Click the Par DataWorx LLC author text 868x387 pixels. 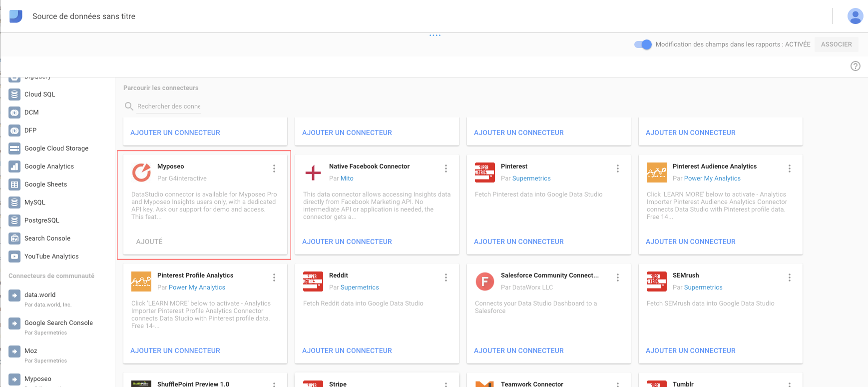(527, 287)
